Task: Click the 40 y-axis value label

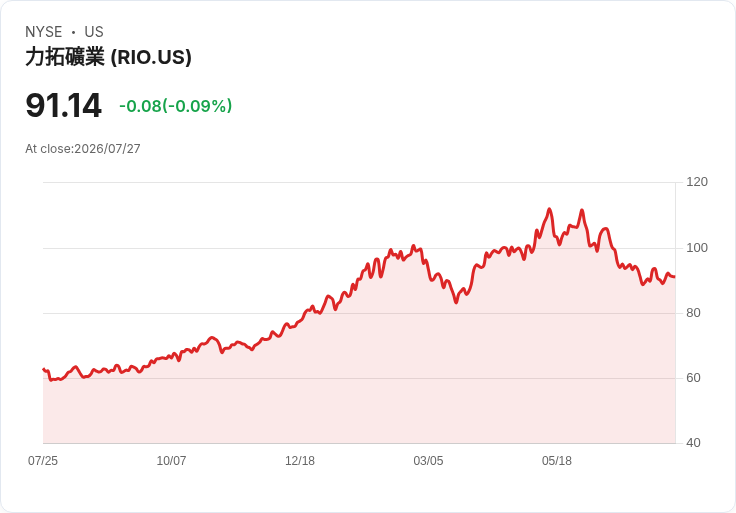Action: [x=693, y=443]
